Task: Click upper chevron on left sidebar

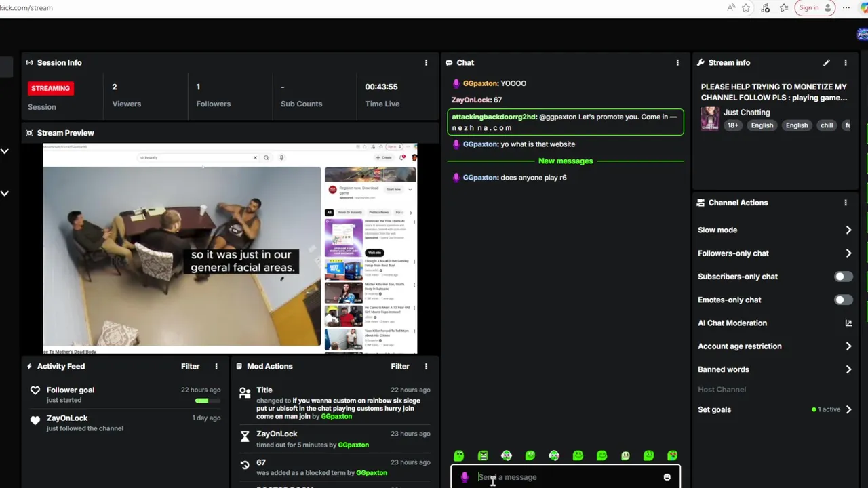Action: 5,151
